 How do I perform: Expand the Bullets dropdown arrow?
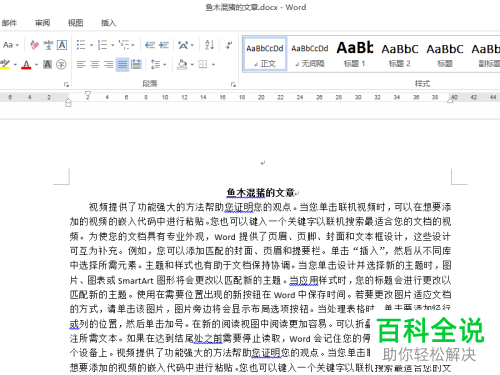tap(91, 45)
